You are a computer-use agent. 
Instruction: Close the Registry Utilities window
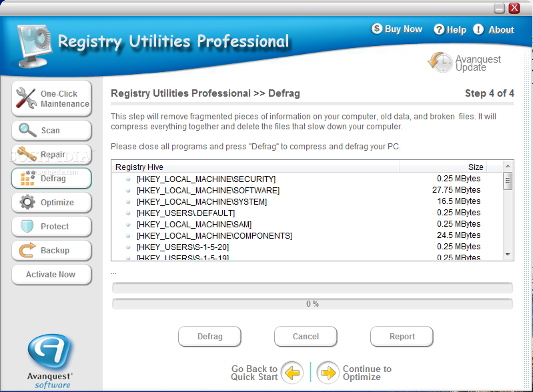514,8
